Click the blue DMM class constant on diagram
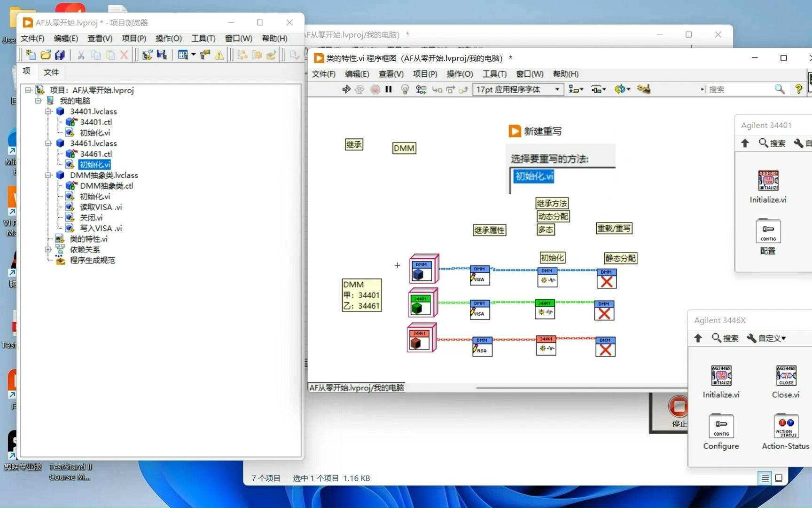This screenshot has width=812, height=508. [424, 269]
